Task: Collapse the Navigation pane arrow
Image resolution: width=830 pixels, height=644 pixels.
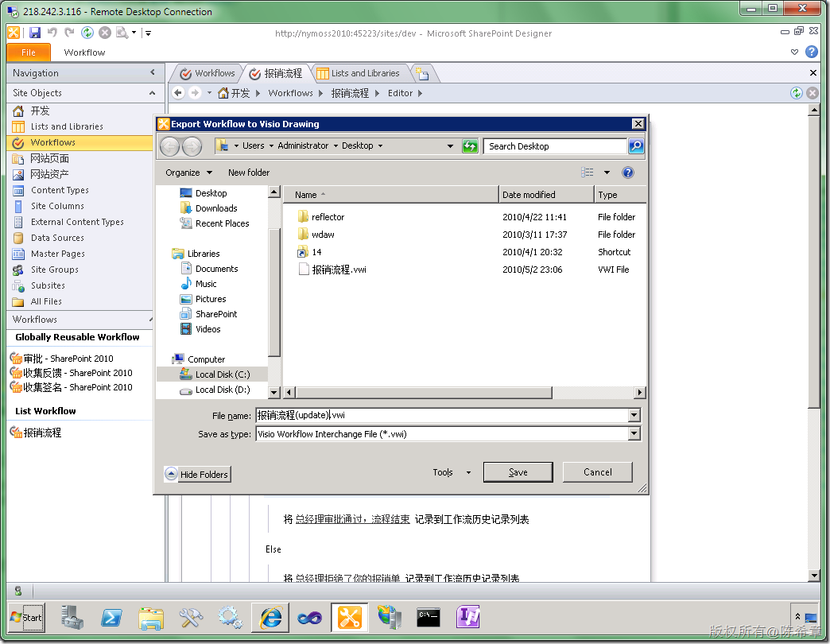Action: pos(153,72)
